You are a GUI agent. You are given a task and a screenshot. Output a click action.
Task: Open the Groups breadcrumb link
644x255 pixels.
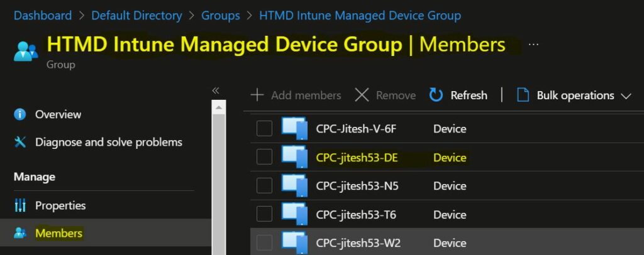tap(221, 16)
